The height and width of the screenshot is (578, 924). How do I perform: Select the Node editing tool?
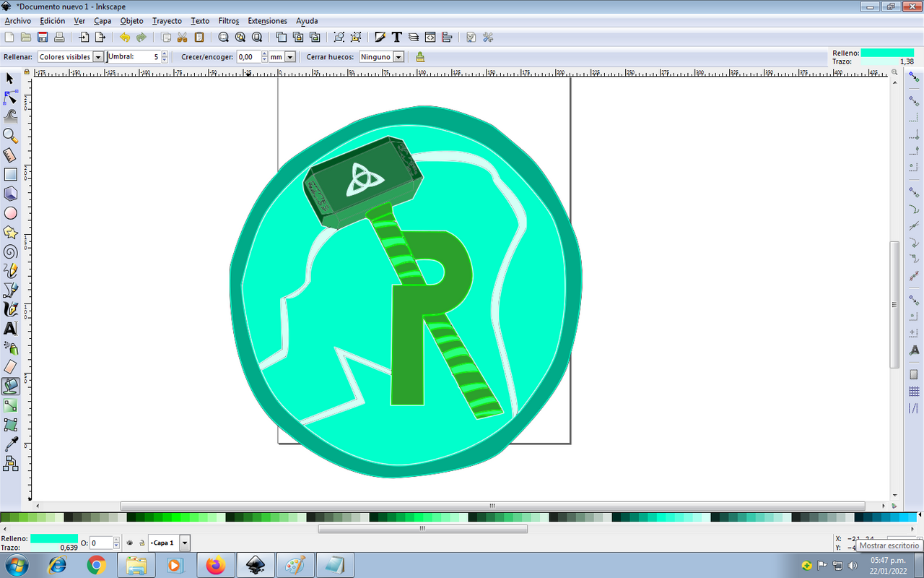pos(10,97)
